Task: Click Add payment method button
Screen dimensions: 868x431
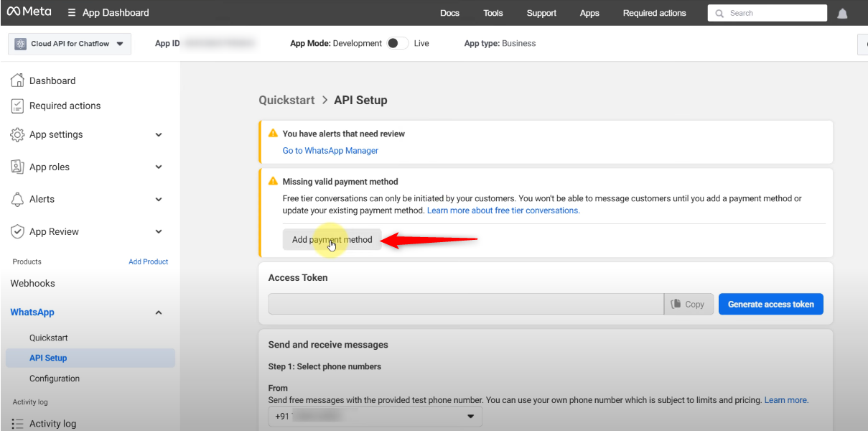Action: pos(332,240)
